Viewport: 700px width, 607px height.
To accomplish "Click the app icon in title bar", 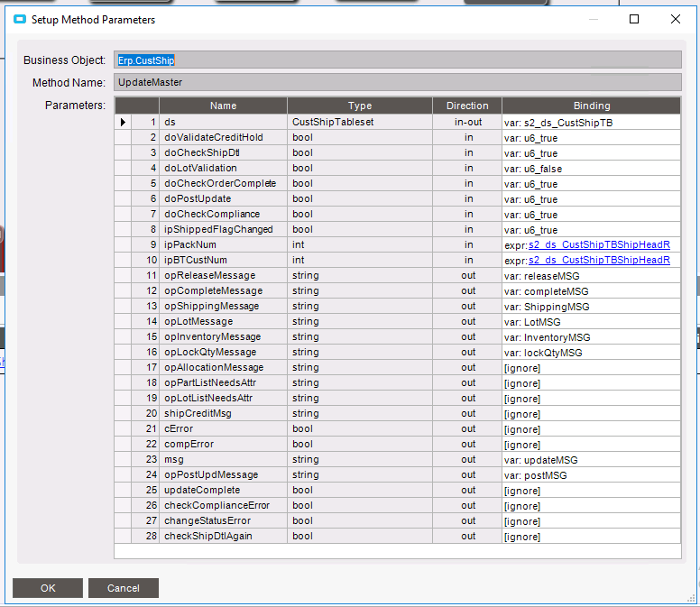I will click(20, 19).
